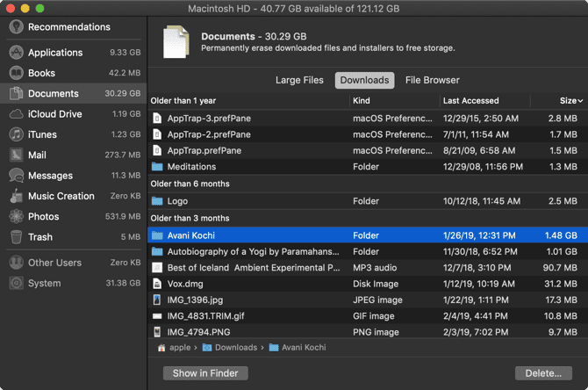
Task: Click the Older than 3 months heading
Action: point(190,218)
